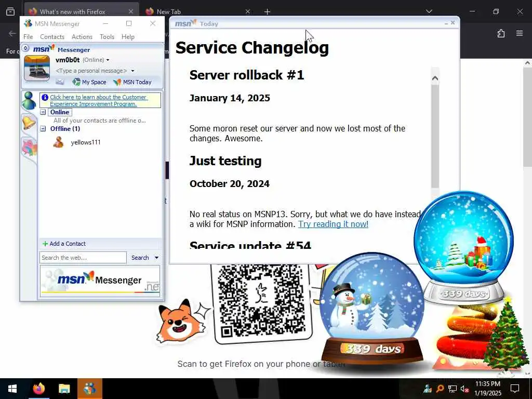Click the yellows111 offline buddy icon

[x=58, y=142]
